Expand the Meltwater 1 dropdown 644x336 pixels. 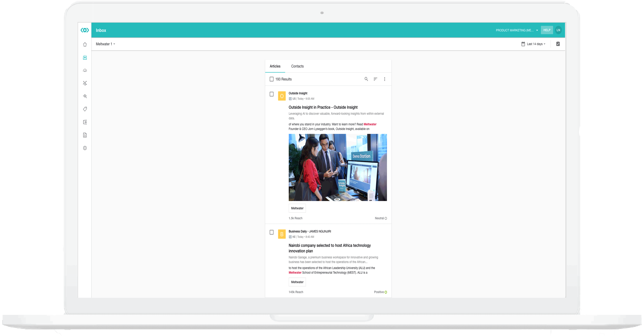pos(105,44)
